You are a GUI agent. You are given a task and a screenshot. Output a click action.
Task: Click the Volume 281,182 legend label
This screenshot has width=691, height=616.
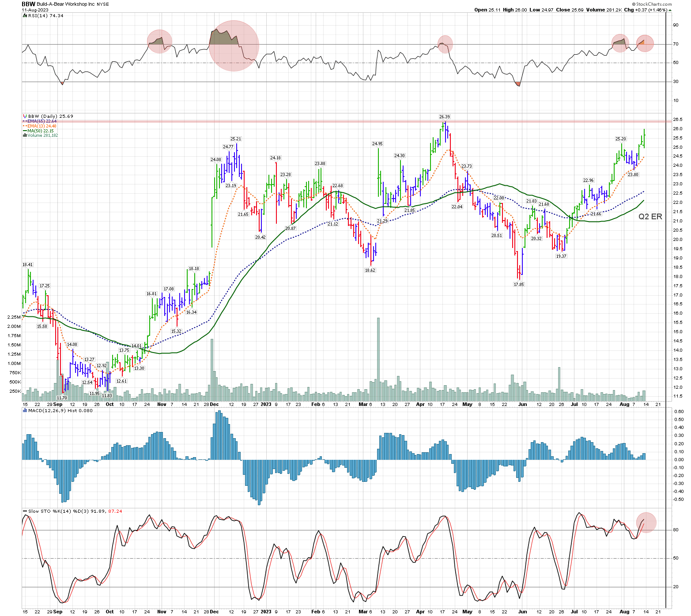pos(43,135)
